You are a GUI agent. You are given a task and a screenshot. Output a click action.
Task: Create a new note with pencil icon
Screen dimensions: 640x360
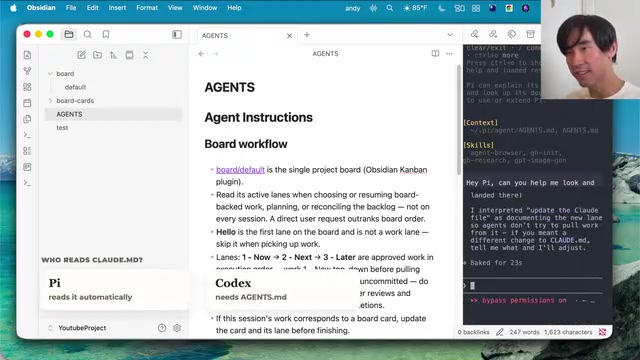(x=81, y=55)
